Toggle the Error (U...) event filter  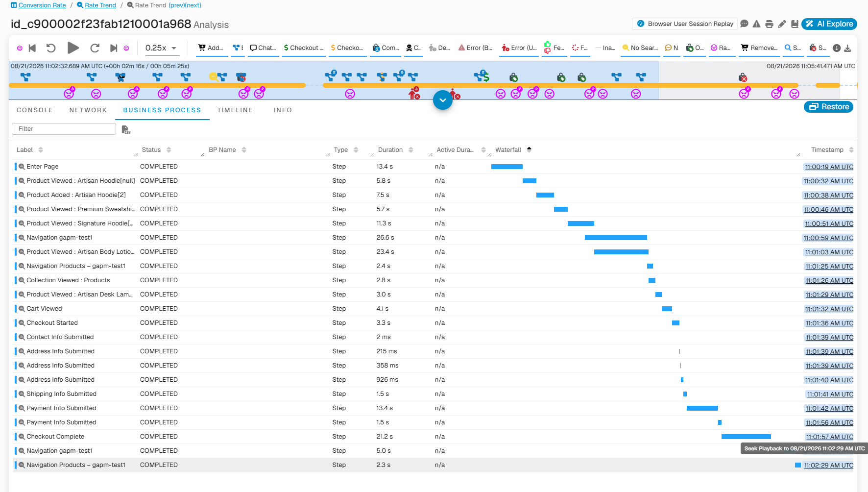click(x=519, y=48)
